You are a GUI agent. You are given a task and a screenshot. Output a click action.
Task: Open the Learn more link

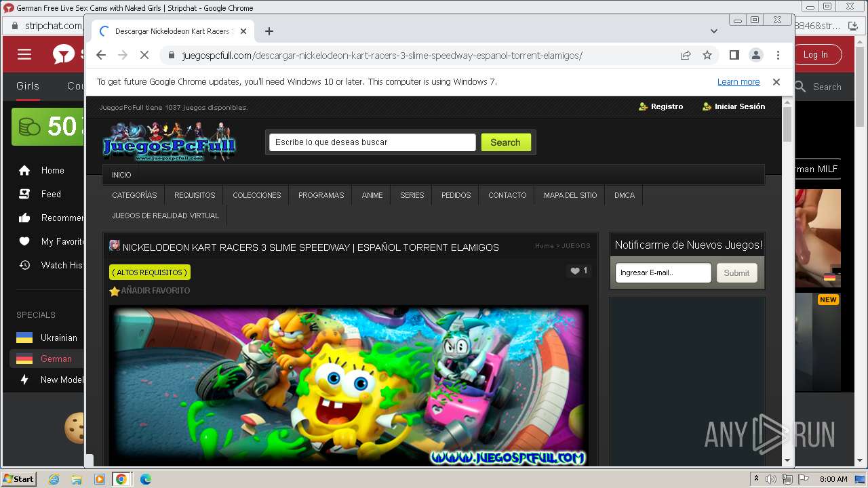point(738,82)
